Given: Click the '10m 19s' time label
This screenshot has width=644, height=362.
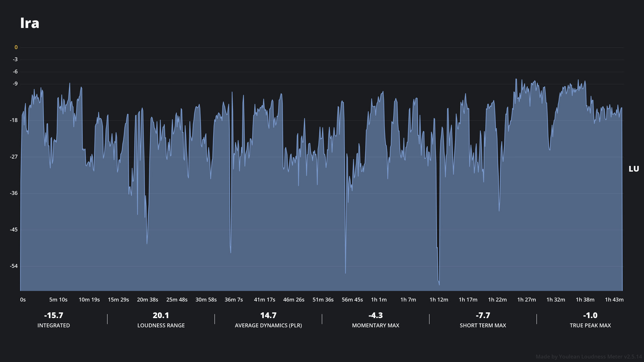Looking at the screenshot, I should pyautogui.click(x=89, y=300).
